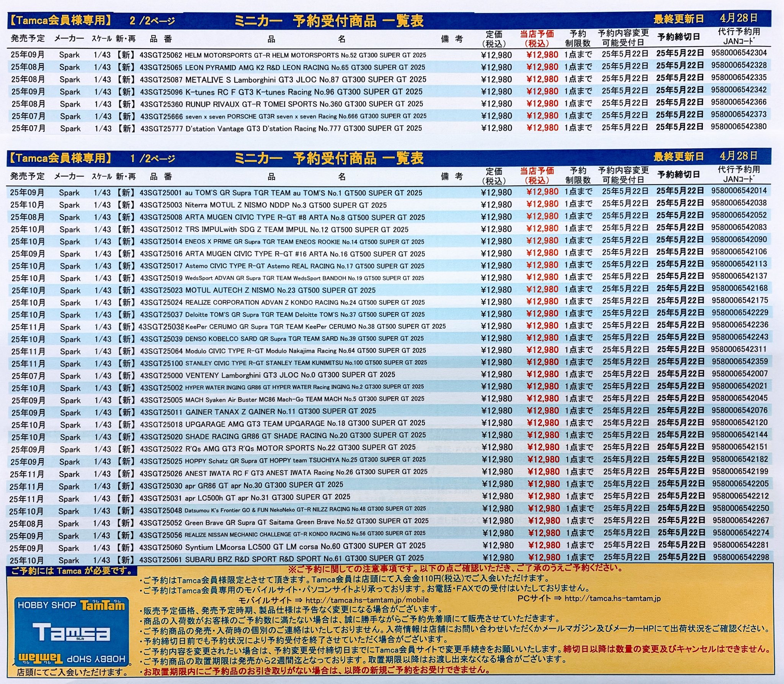
Task: Click the VENTENY Lamborghini GT3 JLOC No.0 name
Action: point(290,375)
